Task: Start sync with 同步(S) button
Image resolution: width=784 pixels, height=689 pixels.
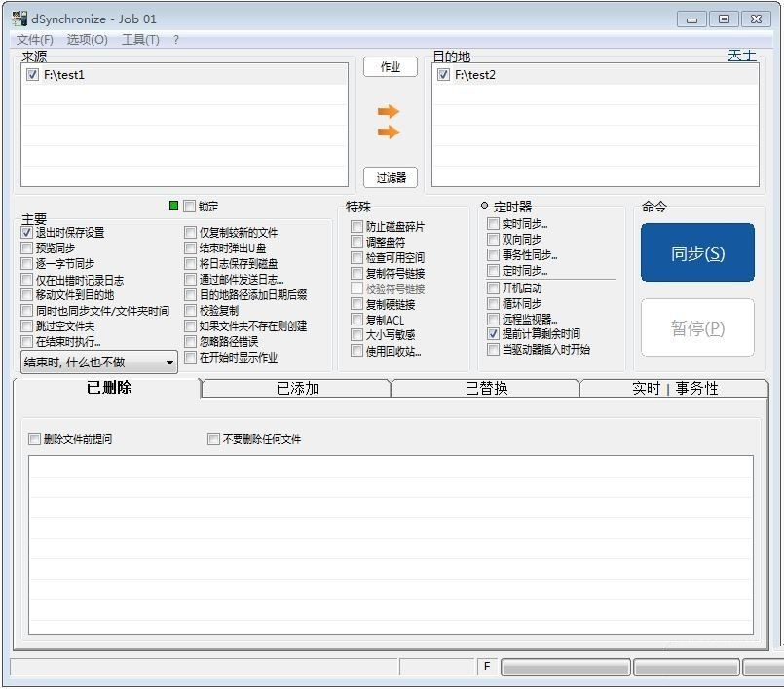Action: point(697,252)
